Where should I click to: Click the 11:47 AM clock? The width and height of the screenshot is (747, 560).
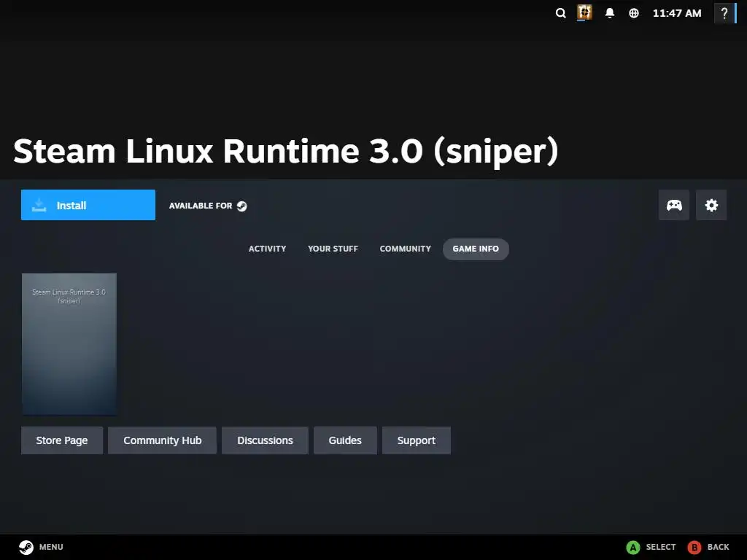tap(677, 13)
